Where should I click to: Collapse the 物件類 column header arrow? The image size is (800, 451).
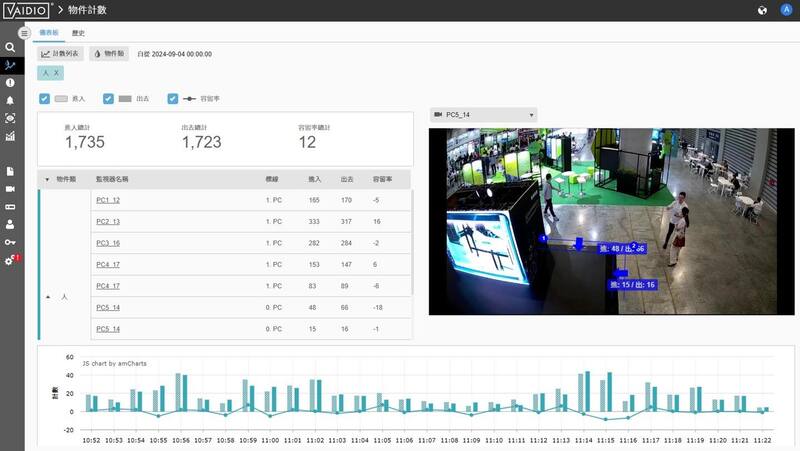click(47, 180)
